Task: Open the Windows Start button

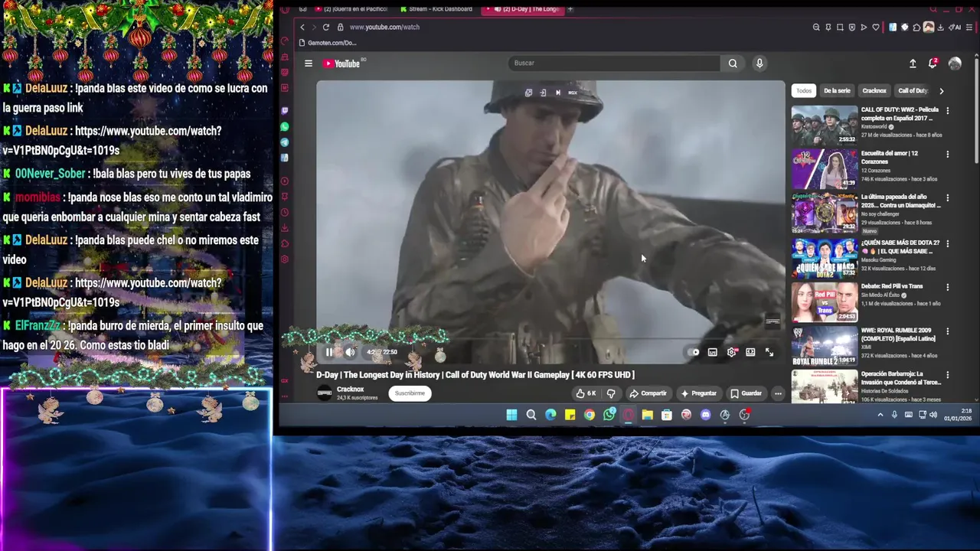Action: point(511,415)
